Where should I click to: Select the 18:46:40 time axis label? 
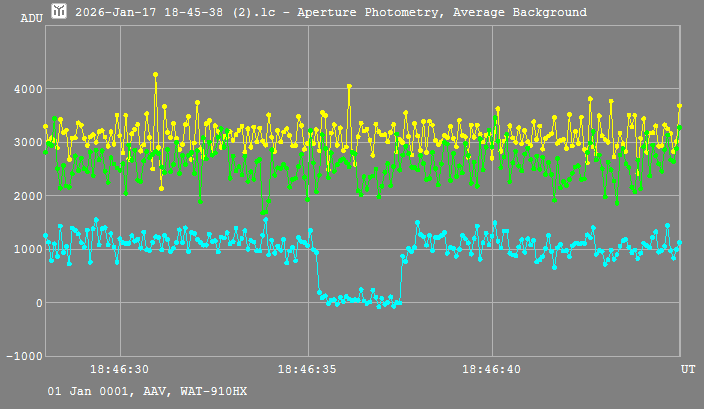492,370
